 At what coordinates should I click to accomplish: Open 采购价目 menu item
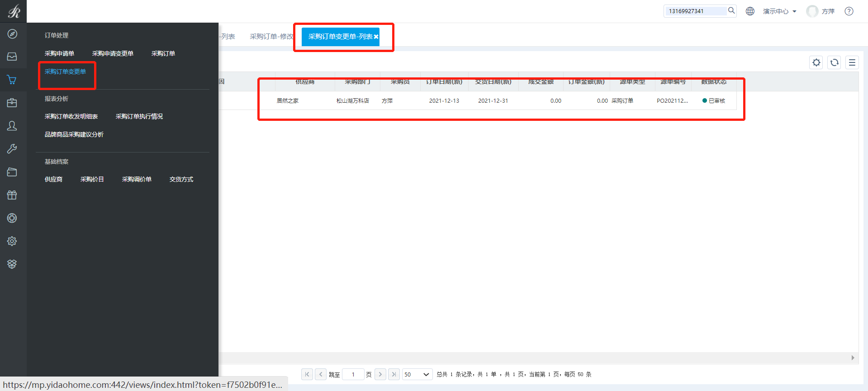[92, 179]
